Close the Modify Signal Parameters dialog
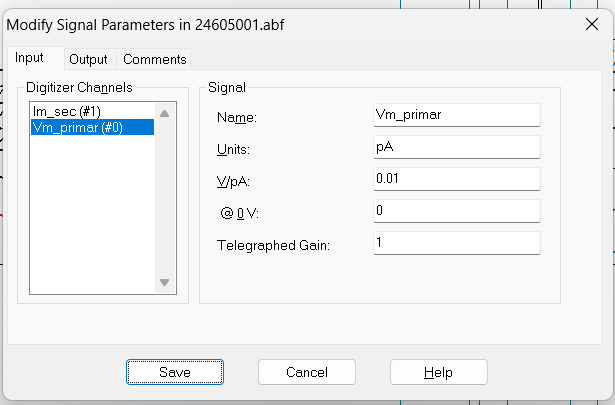Viewport: 615px width, 405px height. tap(592, 24)
